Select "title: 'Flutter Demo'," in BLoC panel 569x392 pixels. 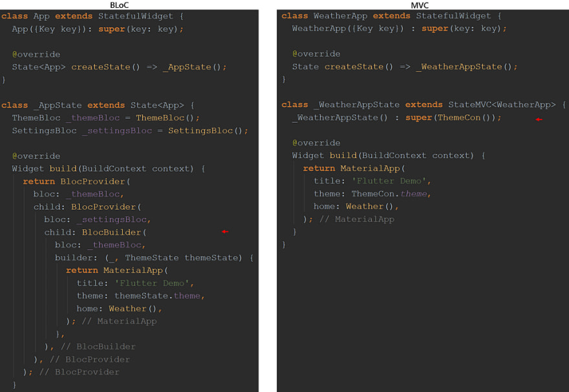click(135, 284)
